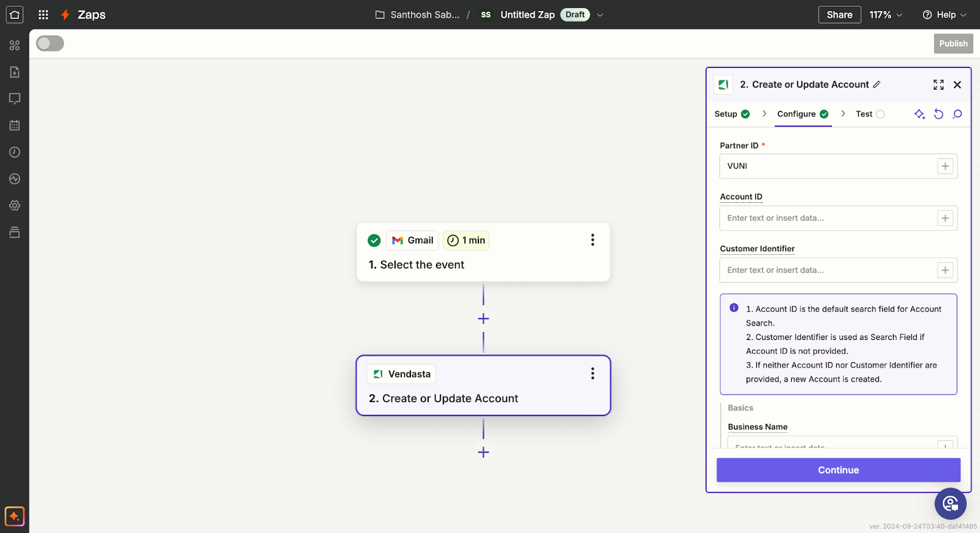Launch the AI copilot sparkle icon
This screenshot has width=980, height=533.
tap(15, 516)
